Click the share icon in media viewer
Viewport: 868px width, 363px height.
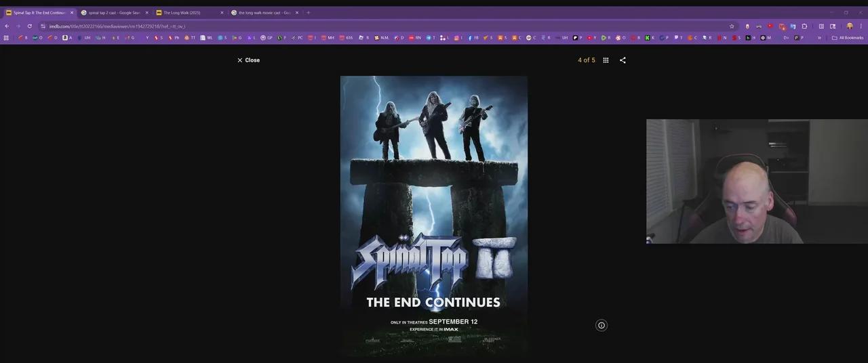coord(623,60)
